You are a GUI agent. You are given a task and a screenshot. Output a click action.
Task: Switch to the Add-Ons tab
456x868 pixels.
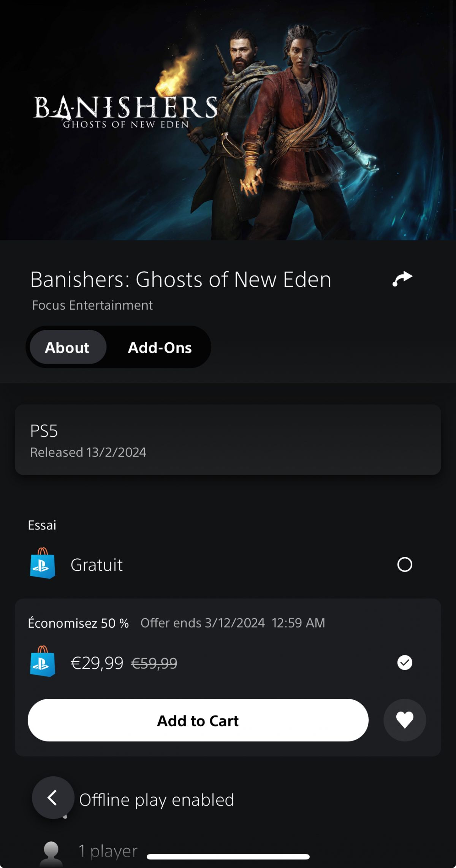click(160, 348)
